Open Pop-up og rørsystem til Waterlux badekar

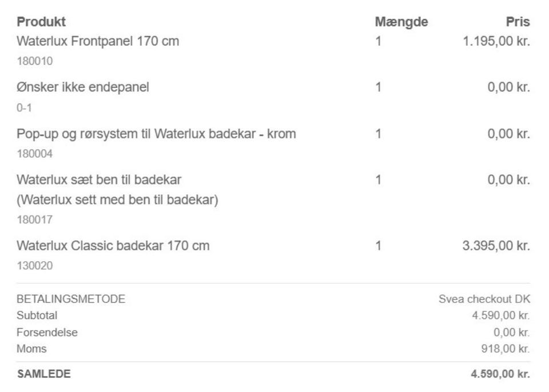pyautogui.click(x=156, y=134)
